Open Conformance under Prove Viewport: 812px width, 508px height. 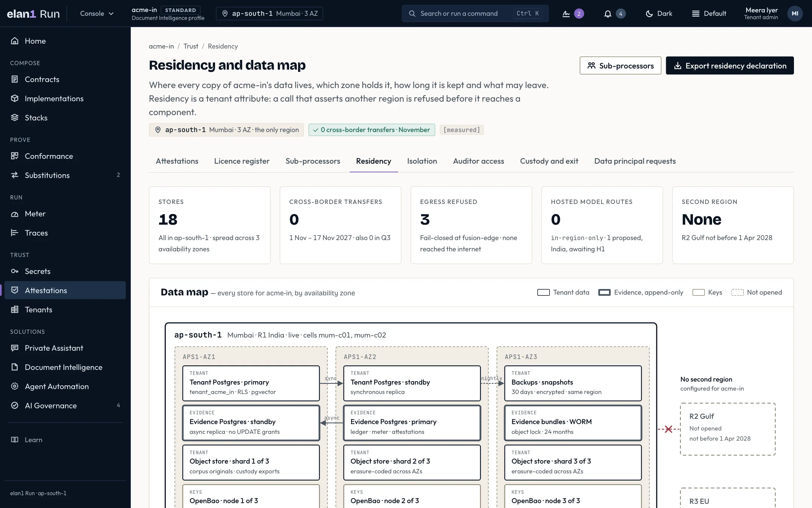click(x=65, y=156)
